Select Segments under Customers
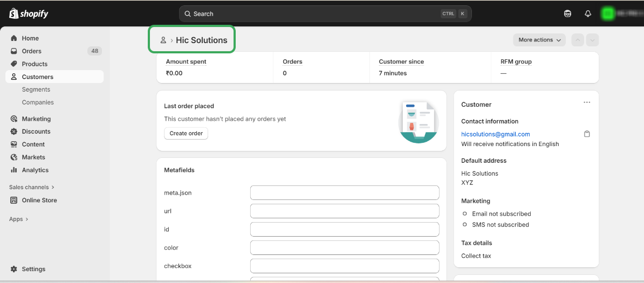 click(36, 89)
